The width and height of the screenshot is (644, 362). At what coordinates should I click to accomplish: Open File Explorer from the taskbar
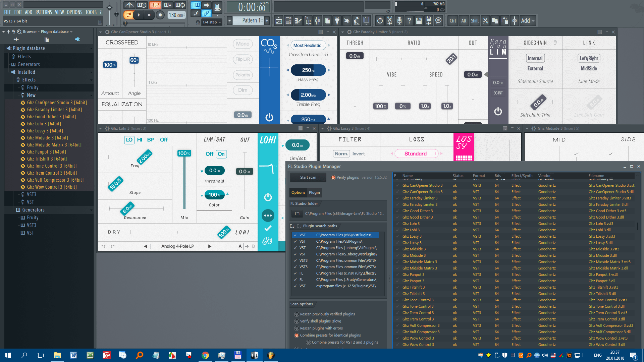point(57,355)
